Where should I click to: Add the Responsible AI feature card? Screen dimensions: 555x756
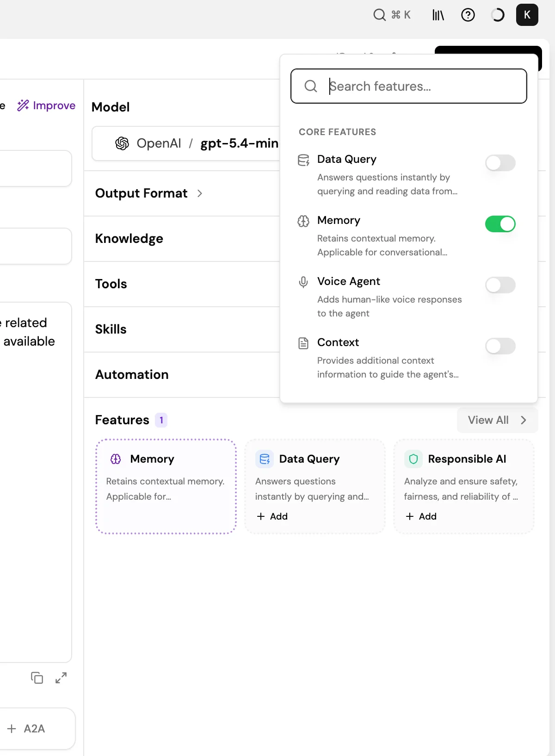[421, 516]
